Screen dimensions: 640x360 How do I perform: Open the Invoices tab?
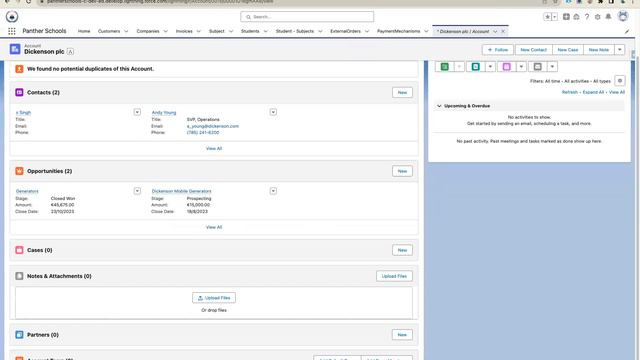tap(184, 31)
